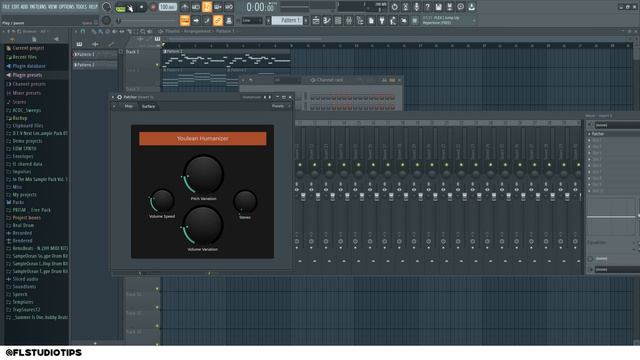Click the undo history clock icon
640x360 pixels.
(394, 7)
